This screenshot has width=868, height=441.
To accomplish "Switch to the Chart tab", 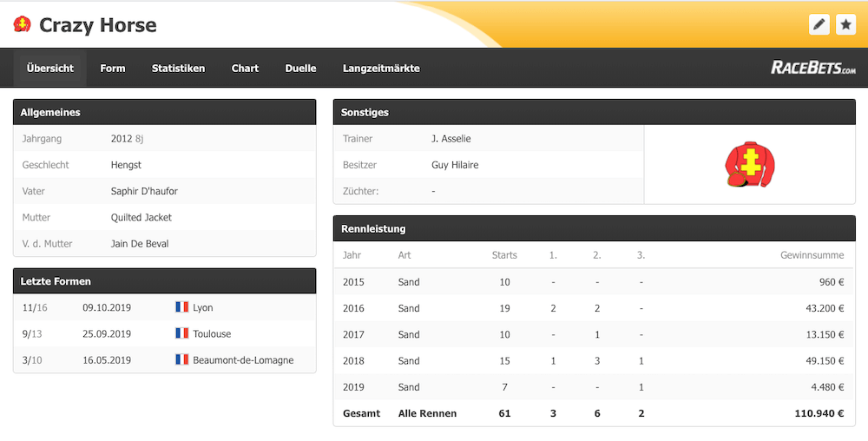I will (x=245, y=68).
